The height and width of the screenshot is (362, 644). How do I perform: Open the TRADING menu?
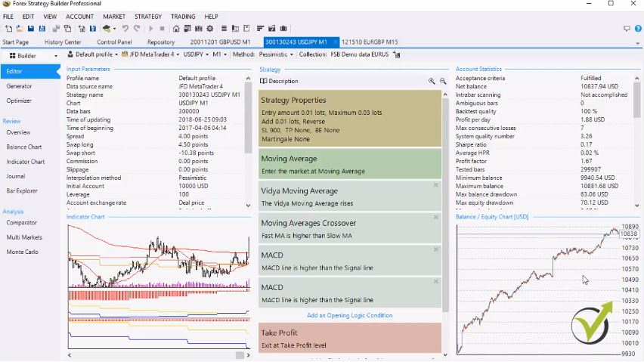point(183,17)
